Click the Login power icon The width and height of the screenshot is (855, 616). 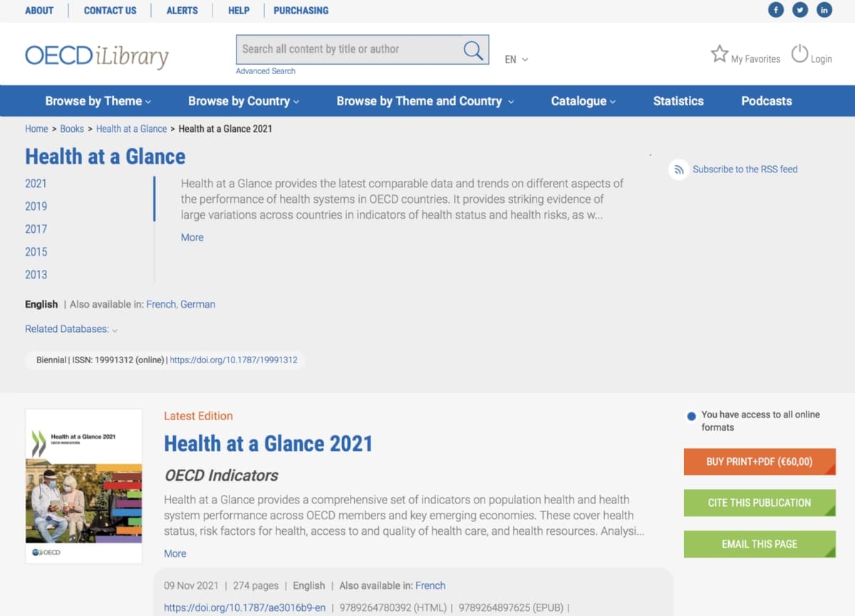800,54
